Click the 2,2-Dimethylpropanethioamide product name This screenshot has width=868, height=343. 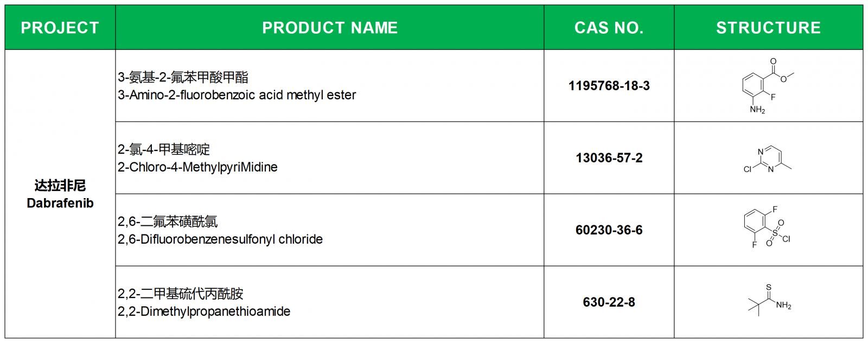(204, 312)
